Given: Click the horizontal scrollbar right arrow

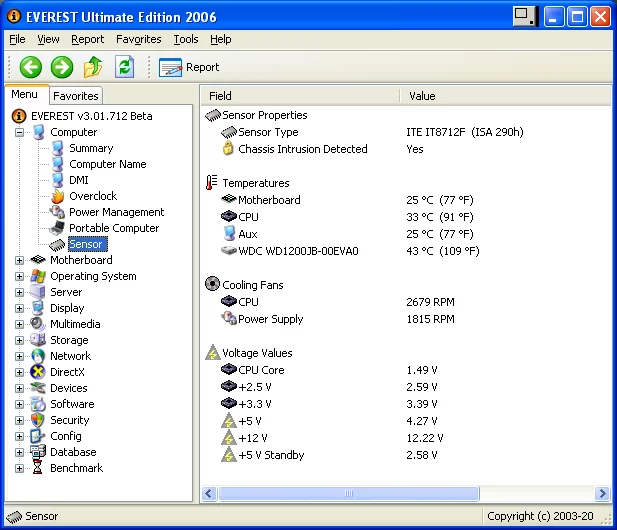Looking at the screenshot, I should click(602, 494).
